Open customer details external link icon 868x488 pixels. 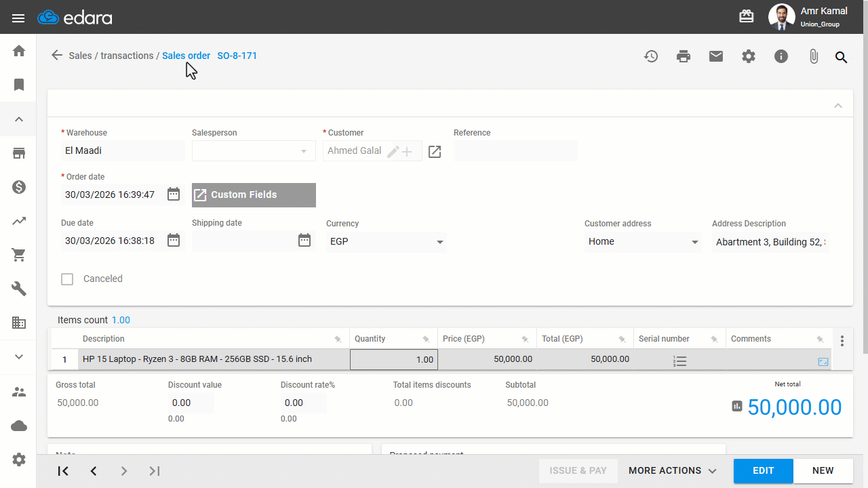(x=435, y=152)
